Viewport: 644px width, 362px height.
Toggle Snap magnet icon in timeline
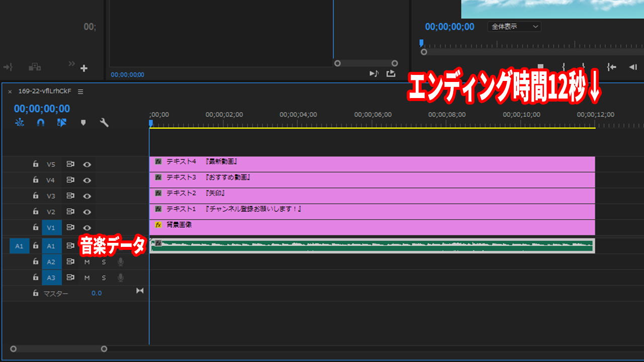(x=41, y=123)
